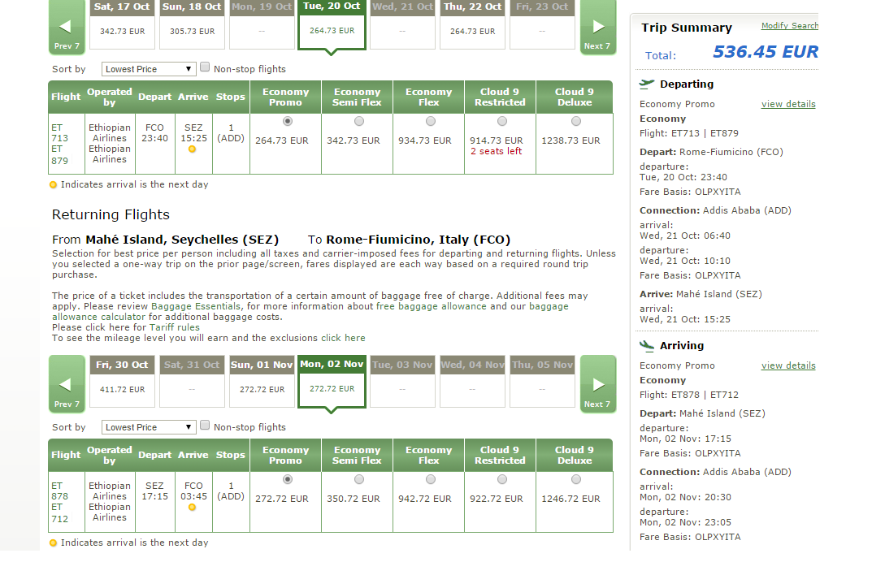Open the Modify Search link
This screenshot has width=885, height=588.
pyautogui.click(x=790, y=25)
